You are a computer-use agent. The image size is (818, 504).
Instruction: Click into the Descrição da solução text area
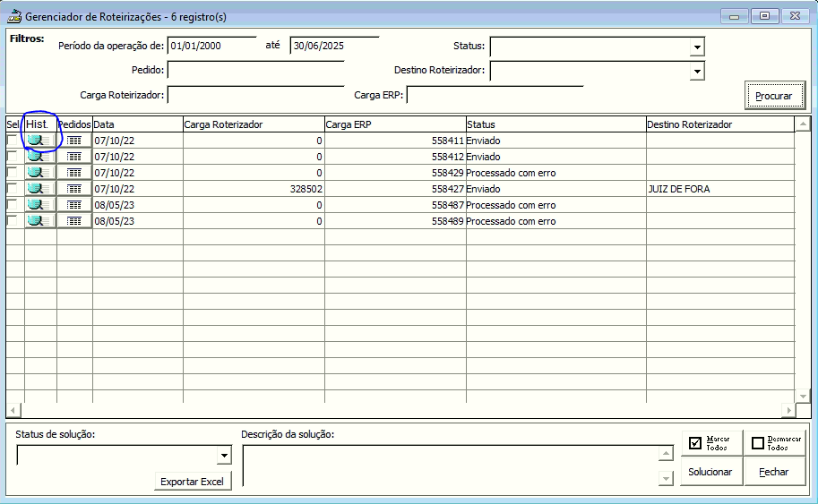click(450, 466)
